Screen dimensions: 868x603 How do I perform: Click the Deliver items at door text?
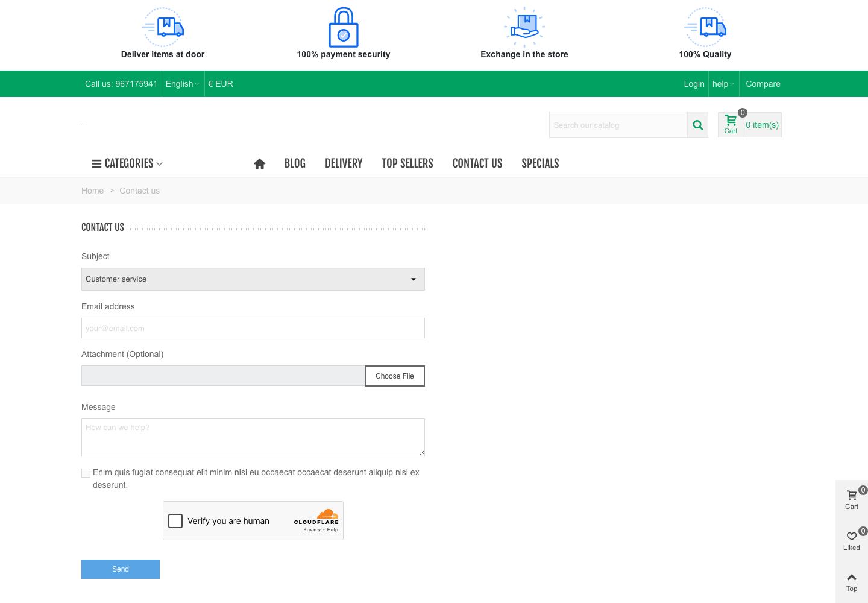(x=163, y=54)
